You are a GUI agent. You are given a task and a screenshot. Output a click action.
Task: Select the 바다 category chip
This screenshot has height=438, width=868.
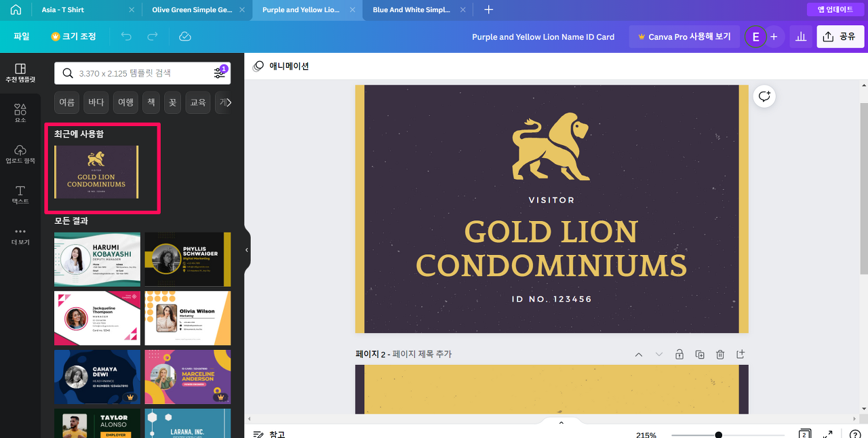[x=96, y=102]
